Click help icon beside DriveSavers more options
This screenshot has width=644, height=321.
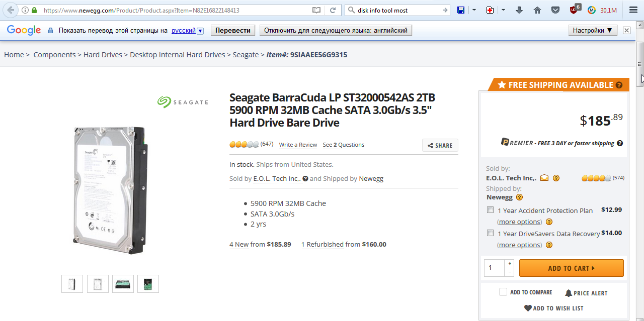(549, 245)
